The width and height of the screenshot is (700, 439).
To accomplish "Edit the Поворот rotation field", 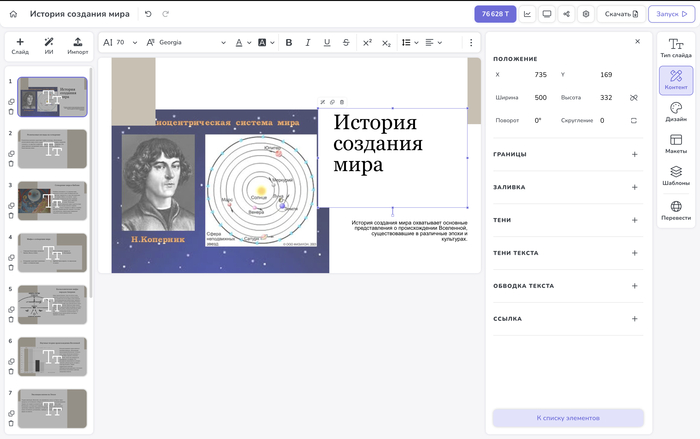I will click(x=538, y=121).
